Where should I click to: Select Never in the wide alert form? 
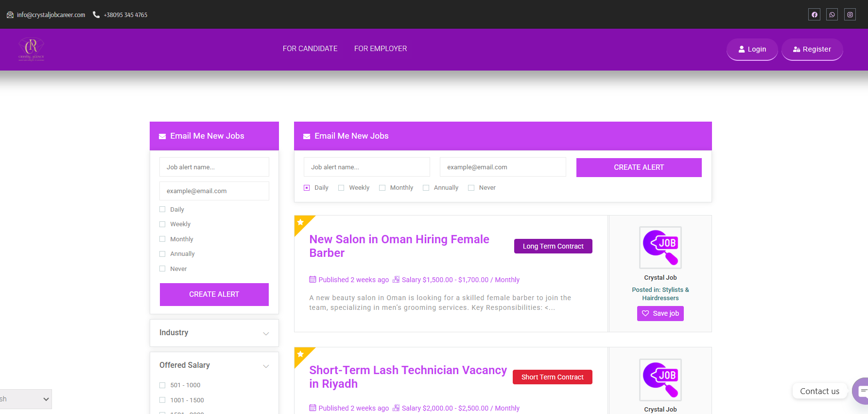471,188
